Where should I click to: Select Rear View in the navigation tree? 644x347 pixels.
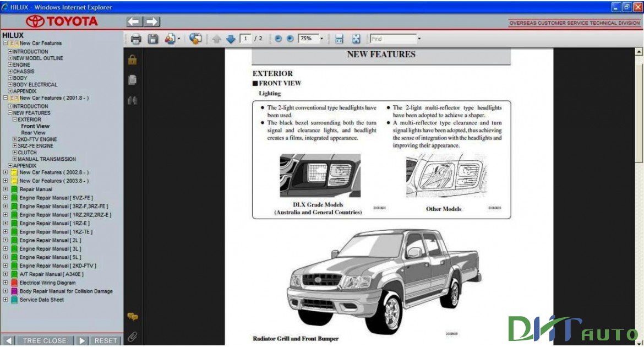33,132
